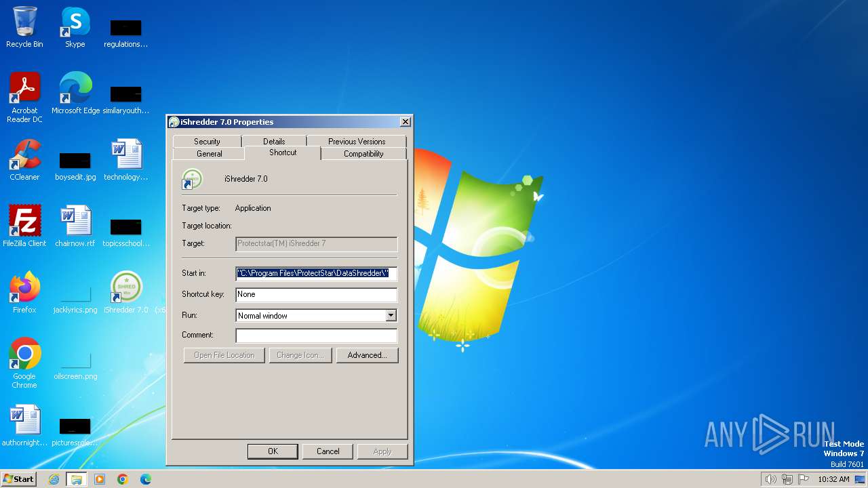Switch to the Details tab
The height and width of the screenshot is (488, 868).
(x=274, y=142)
